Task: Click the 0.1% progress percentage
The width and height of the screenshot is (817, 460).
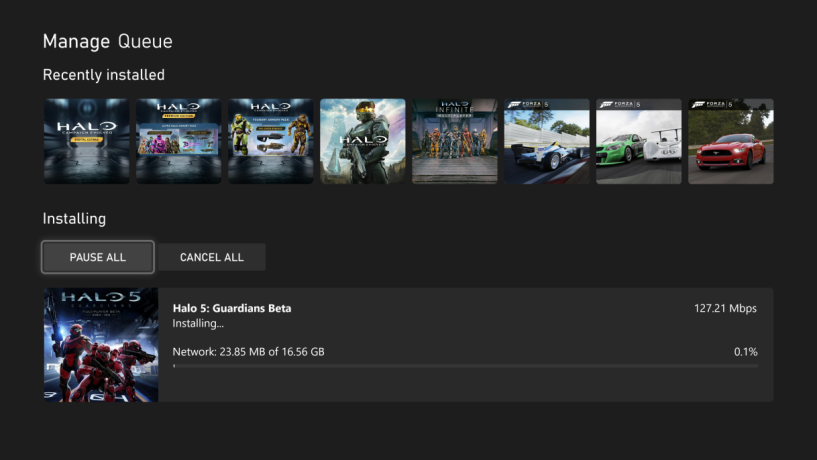Action: pos(746,352)
